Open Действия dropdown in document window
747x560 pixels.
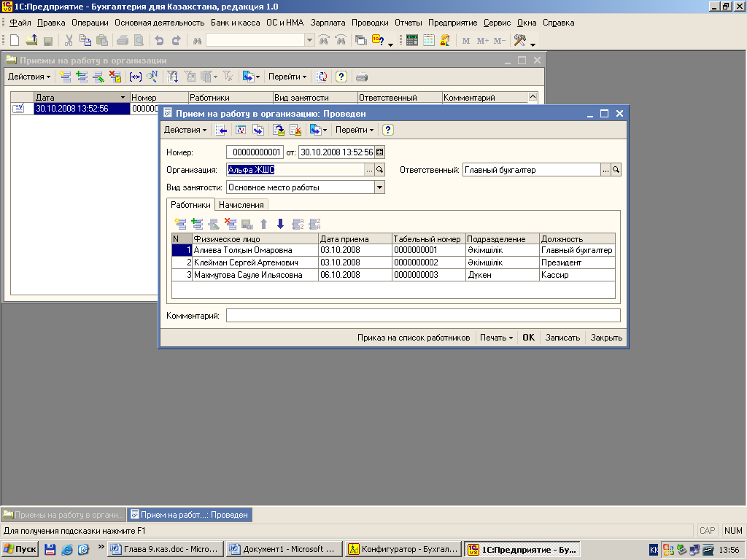click(x=185, y=130)
